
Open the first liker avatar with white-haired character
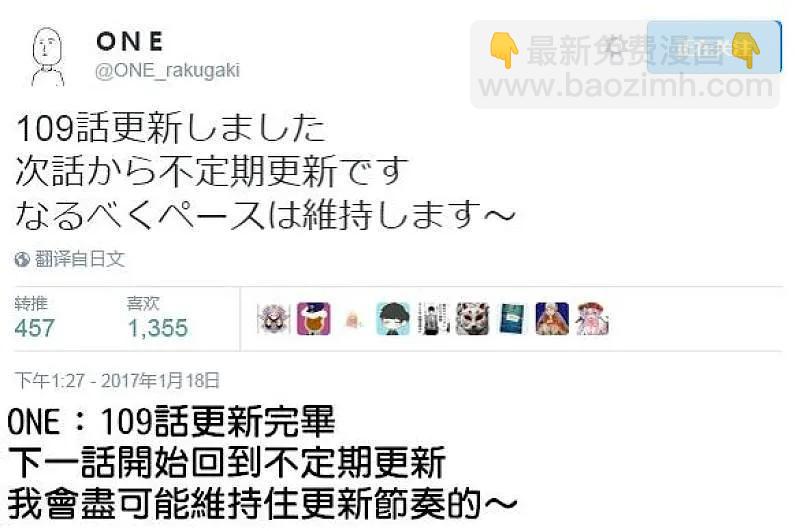click(273, 319)
